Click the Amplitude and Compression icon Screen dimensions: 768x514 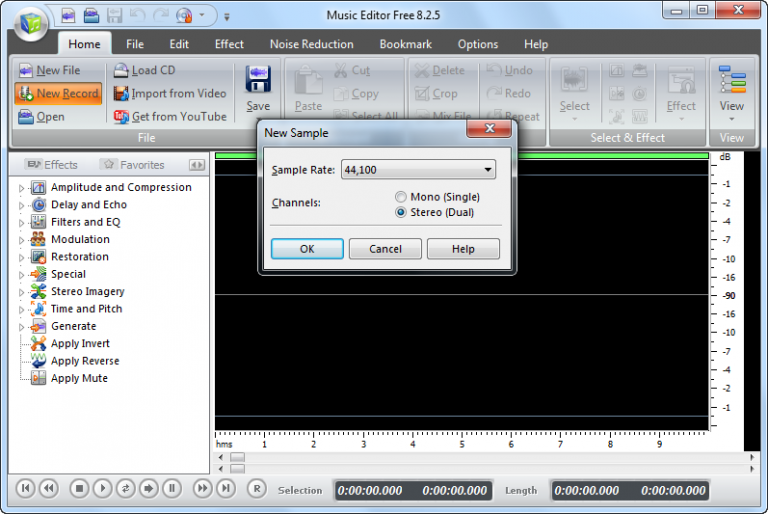(38, 187)
